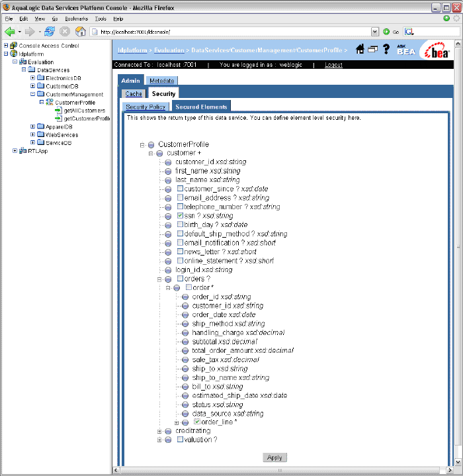This screenshot has width=463, height=476.
Task: Open the console windows icon in header
Action: (x=372, y=49)
